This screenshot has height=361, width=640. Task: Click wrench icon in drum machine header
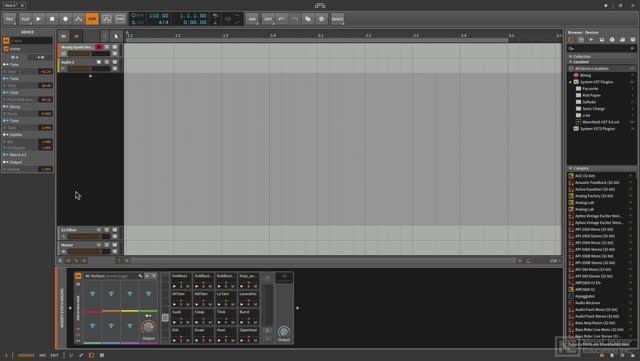tap(140, 276)
